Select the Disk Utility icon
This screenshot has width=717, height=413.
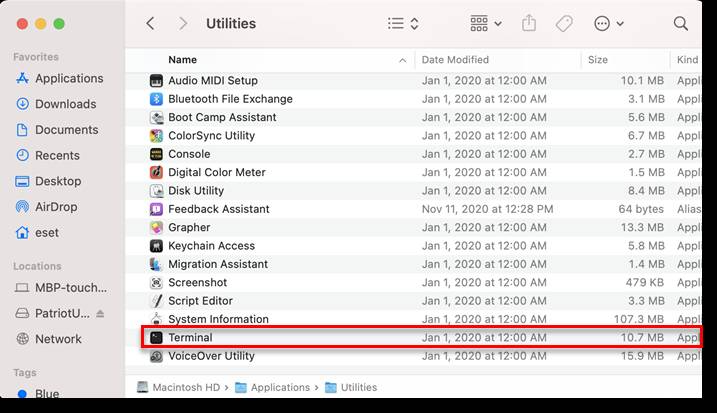156,191
